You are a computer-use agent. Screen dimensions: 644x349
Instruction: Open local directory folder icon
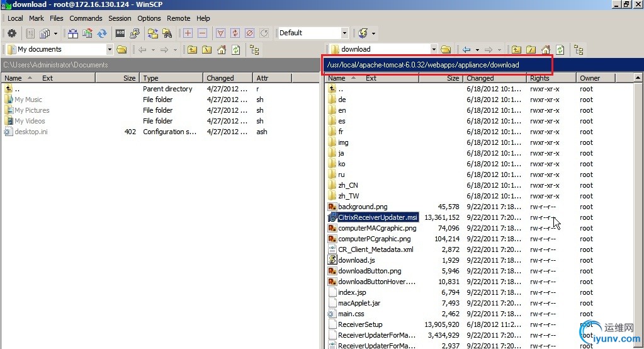point(121,50)
